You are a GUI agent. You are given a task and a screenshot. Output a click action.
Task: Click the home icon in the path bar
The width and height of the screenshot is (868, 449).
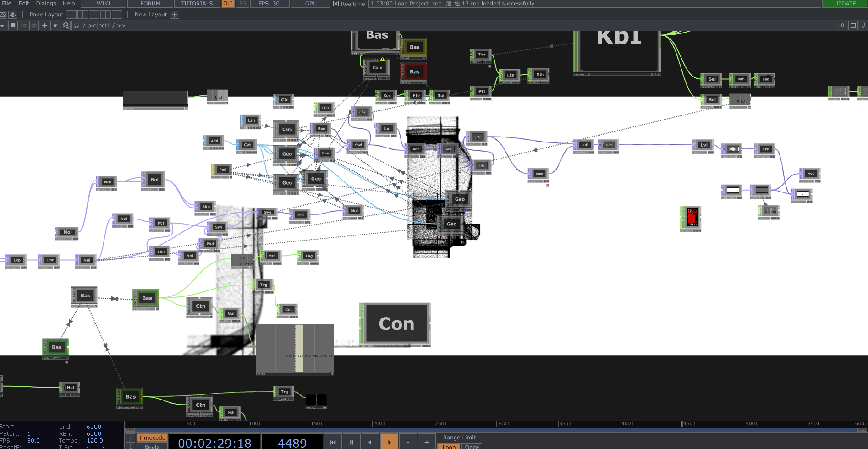pyautogui.click(x=76, y=26)
